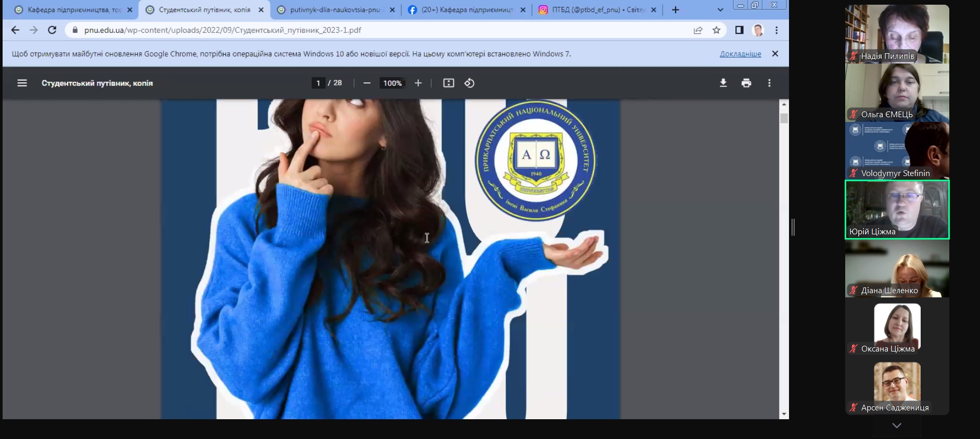The width and height of the screenshot is (980, 439).
Task: Expand the tab search dropdown arrow
Action: [x=720, y=10]
